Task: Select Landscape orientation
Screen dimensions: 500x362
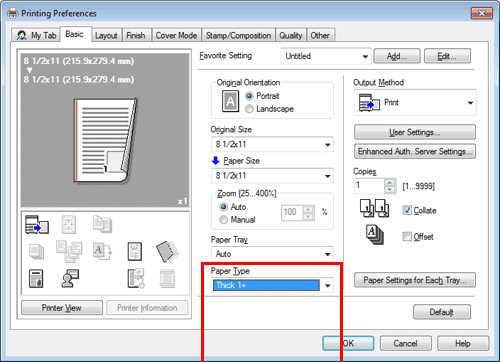Action: tap(249, 109)
